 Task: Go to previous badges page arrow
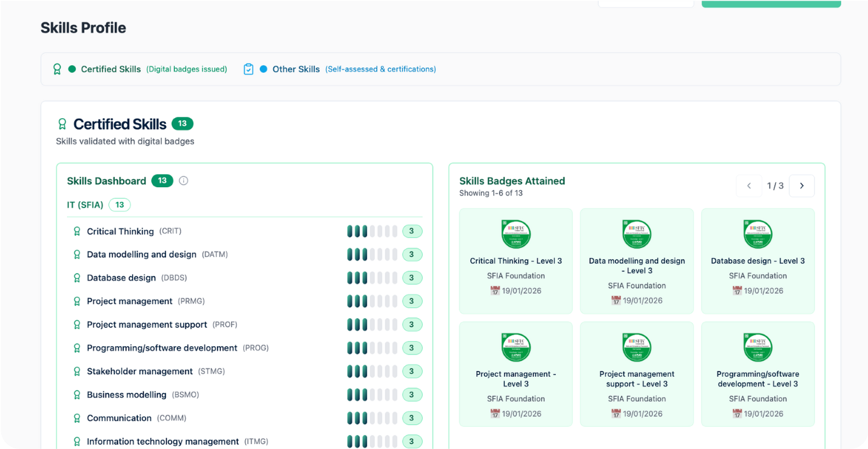pyautogui.click(x=749, y=186)
